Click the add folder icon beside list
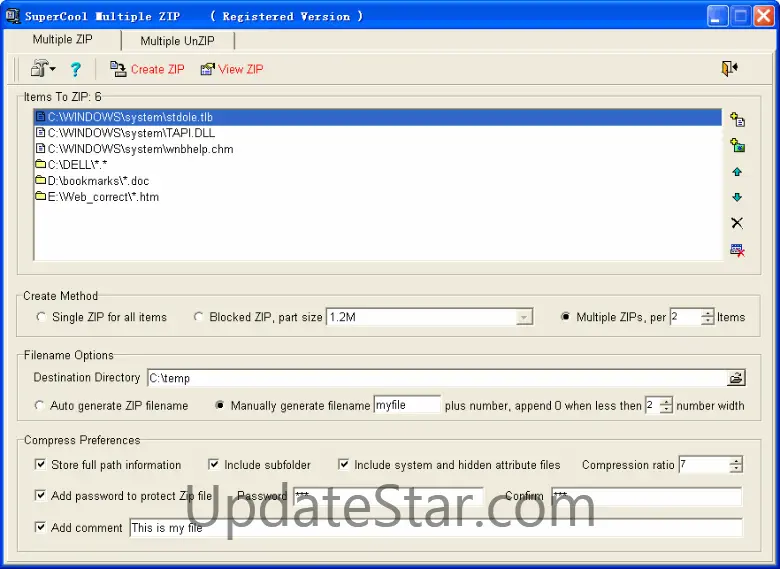Image resolution: width=780 pixels, height=569 pixels. coord(737,145)
